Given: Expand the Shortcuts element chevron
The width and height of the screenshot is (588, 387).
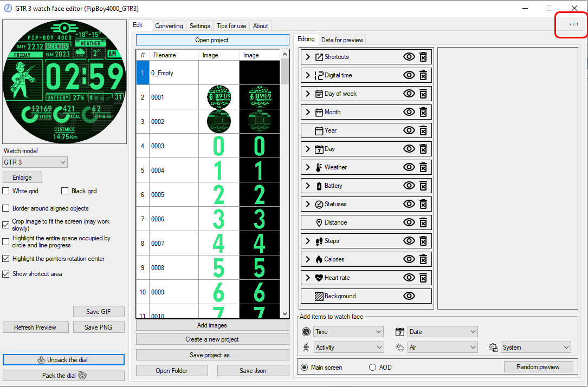Looking at the screenshot, I should (x=308, y=57).
